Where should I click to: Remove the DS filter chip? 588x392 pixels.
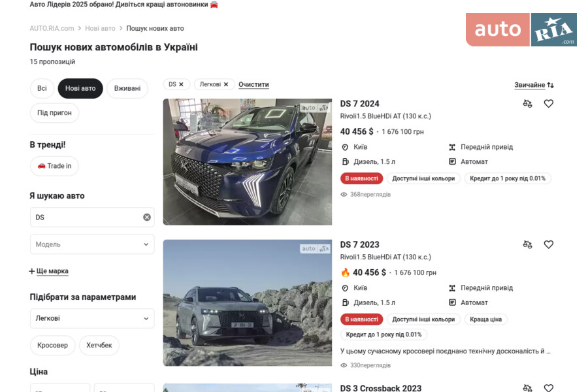click(x=181, y=84)
